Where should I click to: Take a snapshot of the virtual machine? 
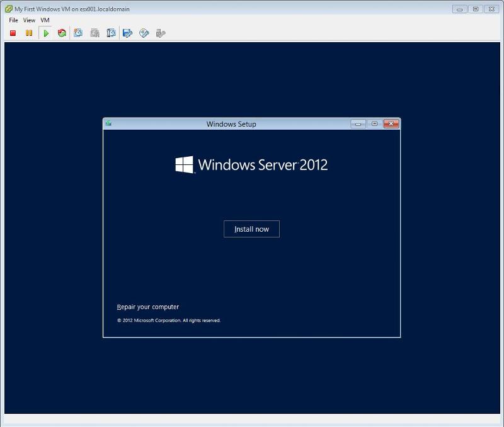[x=78, y=33]
